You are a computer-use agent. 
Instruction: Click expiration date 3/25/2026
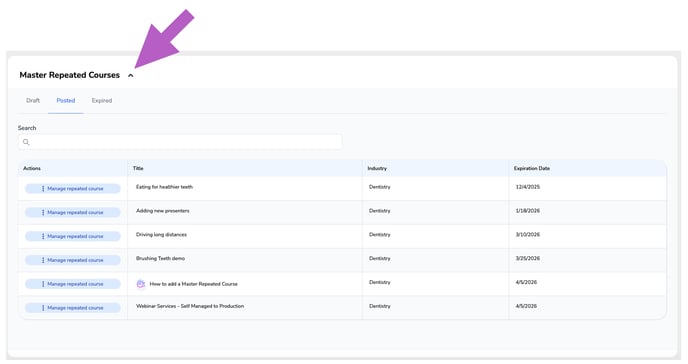(x=527, y=258)
